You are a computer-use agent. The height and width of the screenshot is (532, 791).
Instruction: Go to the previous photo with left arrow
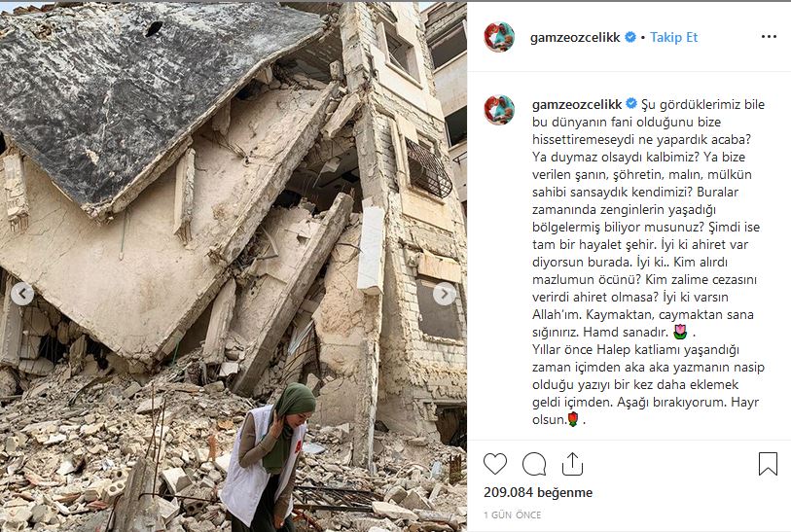22,294
